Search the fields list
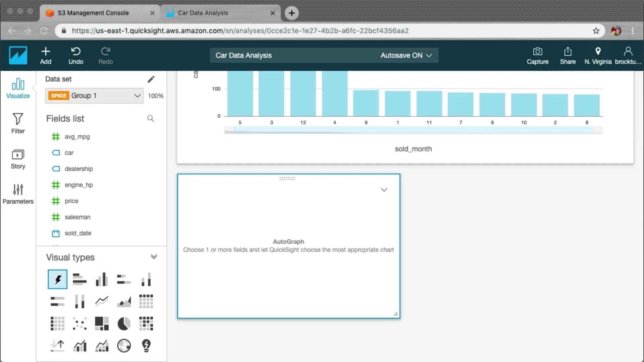644x362 pixels. (151, 119)
